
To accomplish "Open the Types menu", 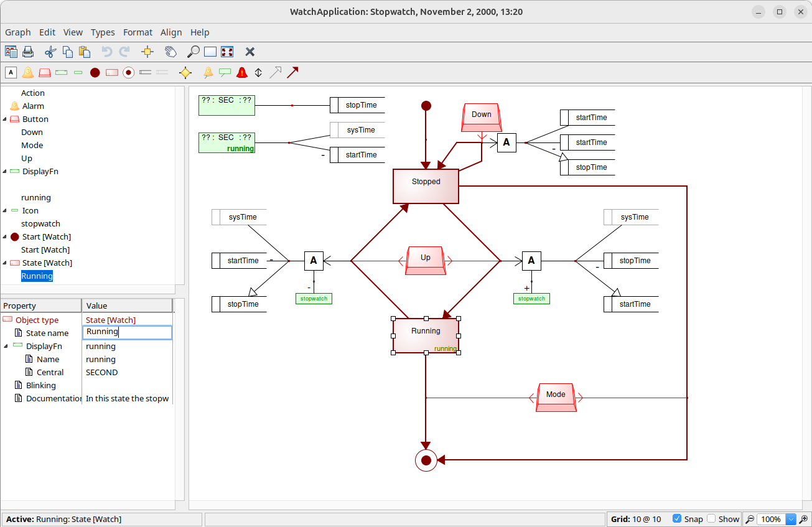I will (x=103, y=32).
